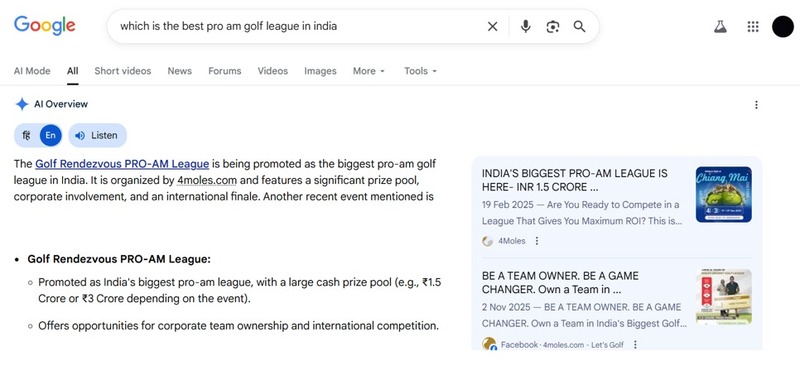Image resolution: width=800 pixels, height=366 pixels.
Task: Open 'INDIA'S BIGGEST PRO-AM LEAGUE IS HERE' result
Action: pyautogui.click(x=574, y=180)
